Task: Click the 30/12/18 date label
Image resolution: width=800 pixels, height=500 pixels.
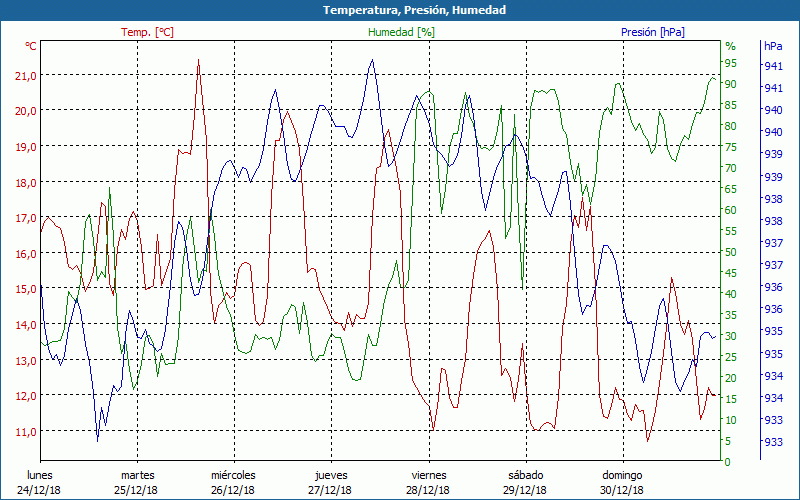Action: tap(621, 490)
